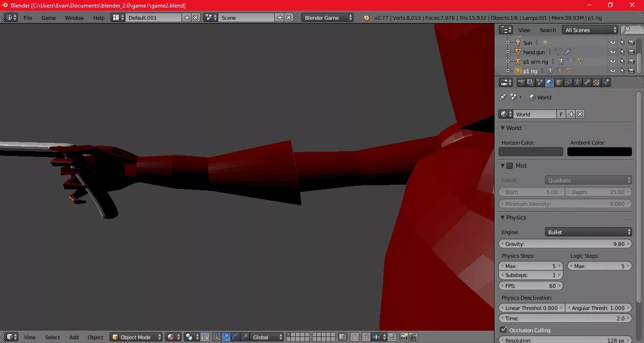Viewport: 644px width, 343px height.
Task: Toggle visibility of the Sun object
Action: click(612, 42)
